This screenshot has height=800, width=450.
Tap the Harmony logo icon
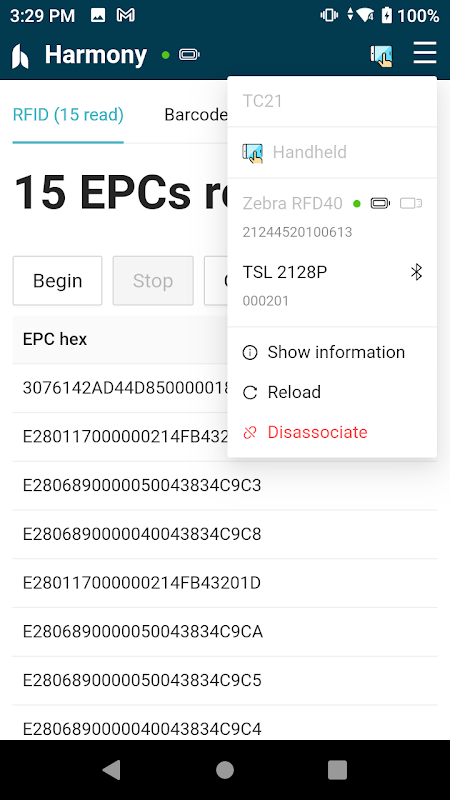coord(20,56)
